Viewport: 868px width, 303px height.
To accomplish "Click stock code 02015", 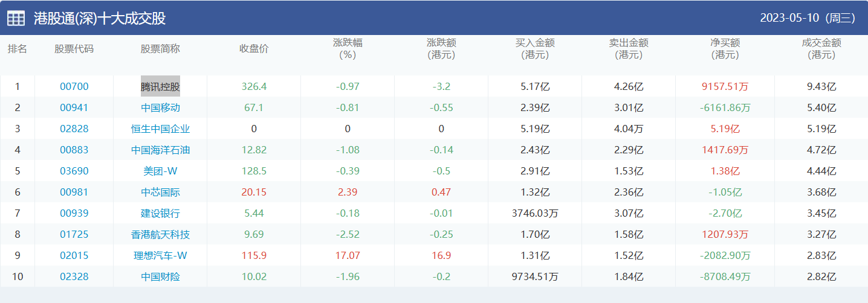I will pyautogui.click(x=74, y=255).
